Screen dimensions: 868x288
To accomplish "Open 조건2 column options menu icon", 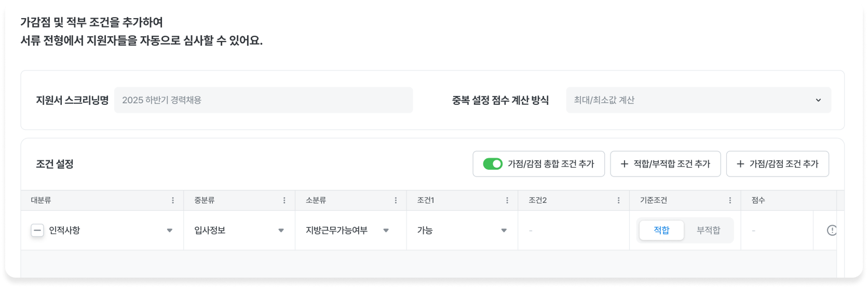I will [618, 200].
